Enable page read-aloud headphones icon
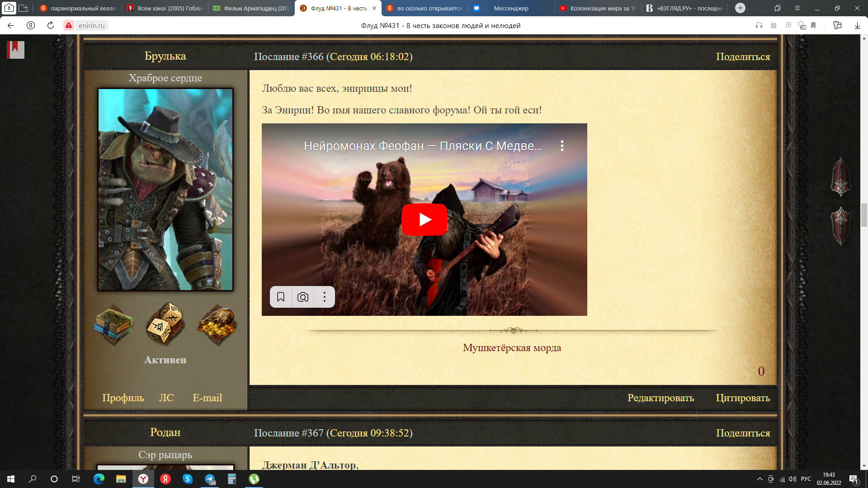Screen dimensions: 868x488 tap(759, 25)
